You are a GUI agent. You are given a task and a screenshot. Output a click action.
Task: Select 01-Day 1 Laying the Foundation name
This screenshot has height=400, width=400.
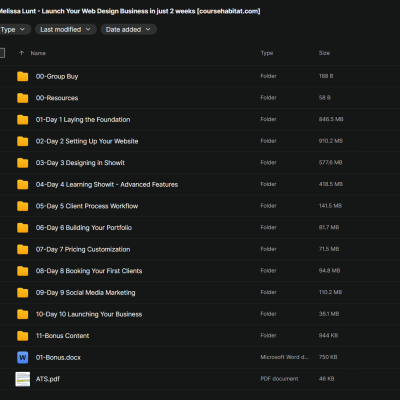(x=83, y=120)
